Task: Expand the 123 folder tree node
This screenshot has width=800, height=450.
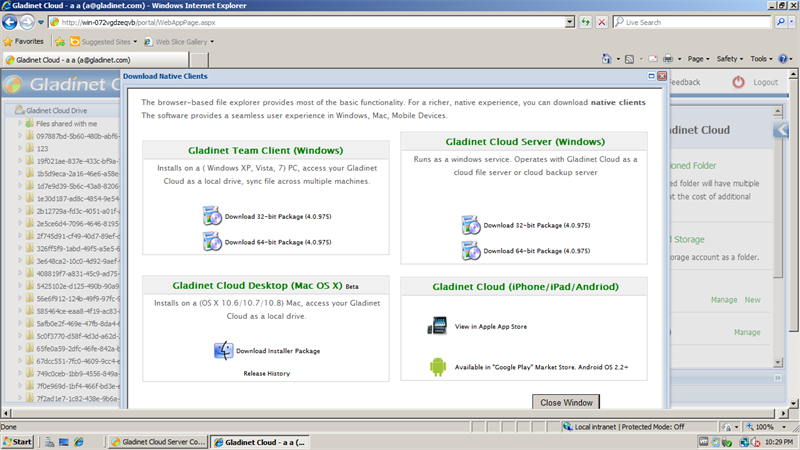Action: (20, 148)
